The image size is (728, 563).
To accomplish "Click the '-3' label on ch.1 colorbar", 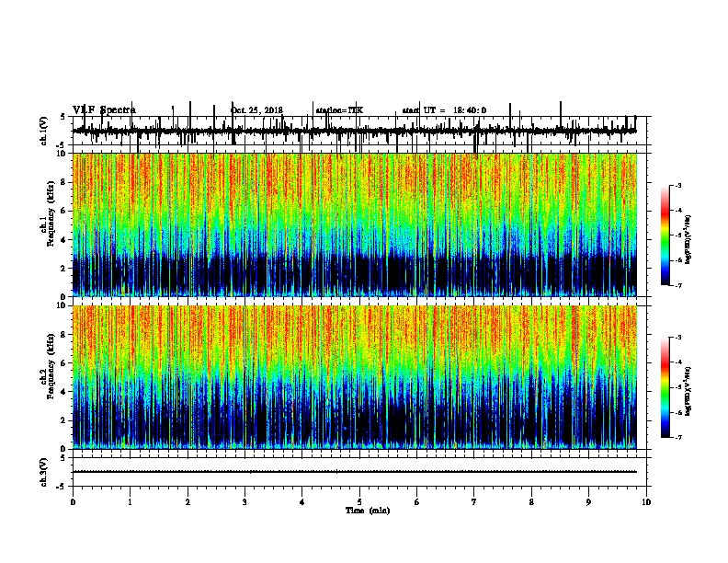I will pyautogui.click(x=678, y=185).
